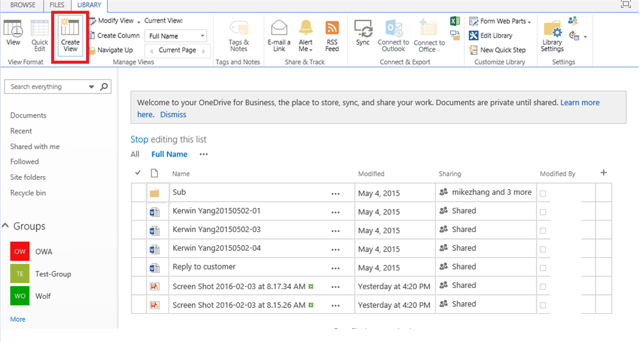Click Stop editing this list link

(x=139, y=140)
